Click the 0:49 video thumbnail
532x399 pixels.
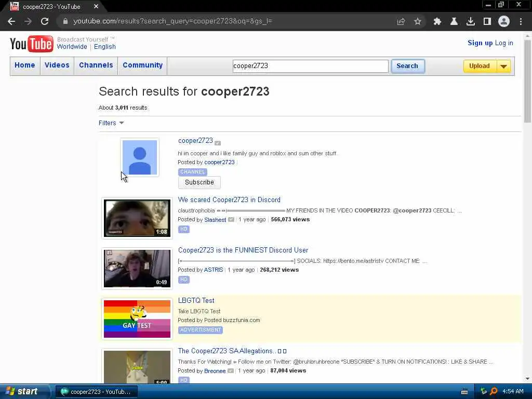coord(137,269)
